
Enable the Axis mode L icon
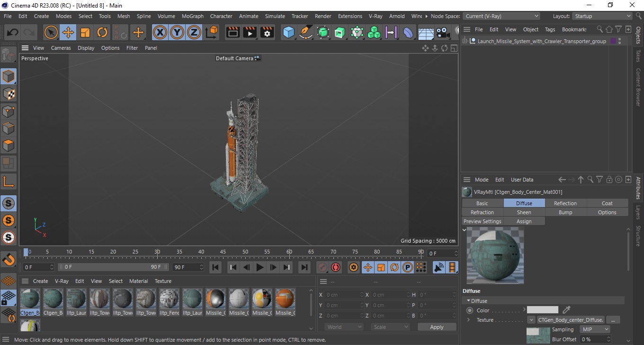(9, 181)
